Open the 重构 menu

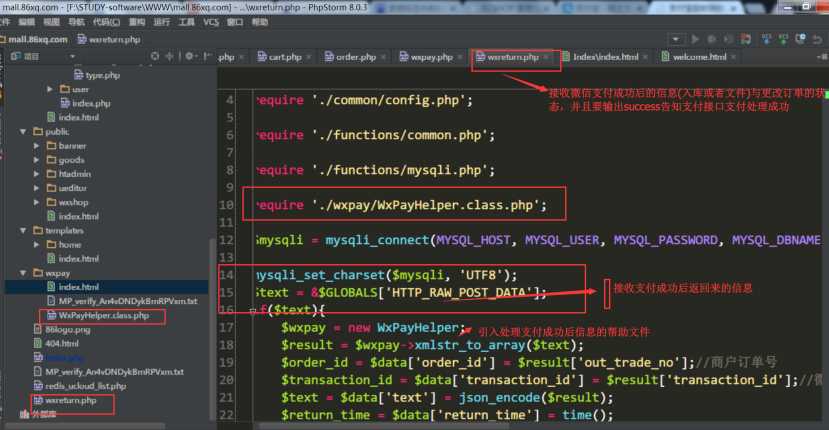point(137,22)
